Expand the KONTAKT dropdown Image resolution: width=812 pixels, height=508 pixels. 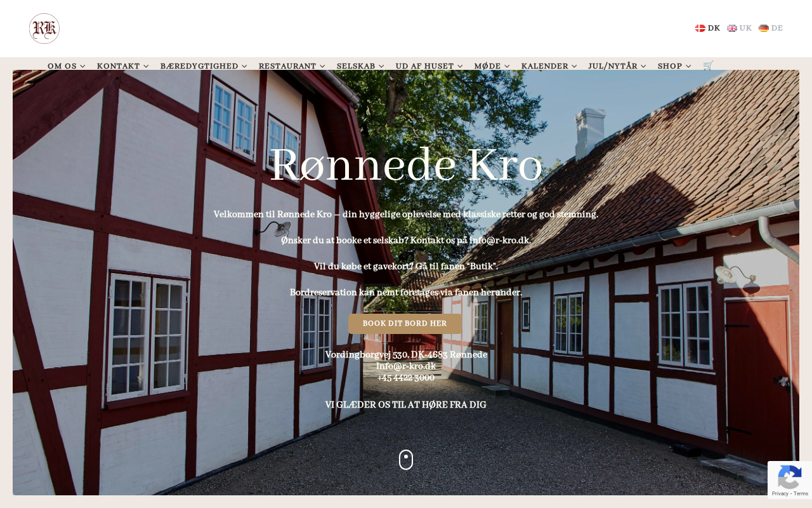123,66
